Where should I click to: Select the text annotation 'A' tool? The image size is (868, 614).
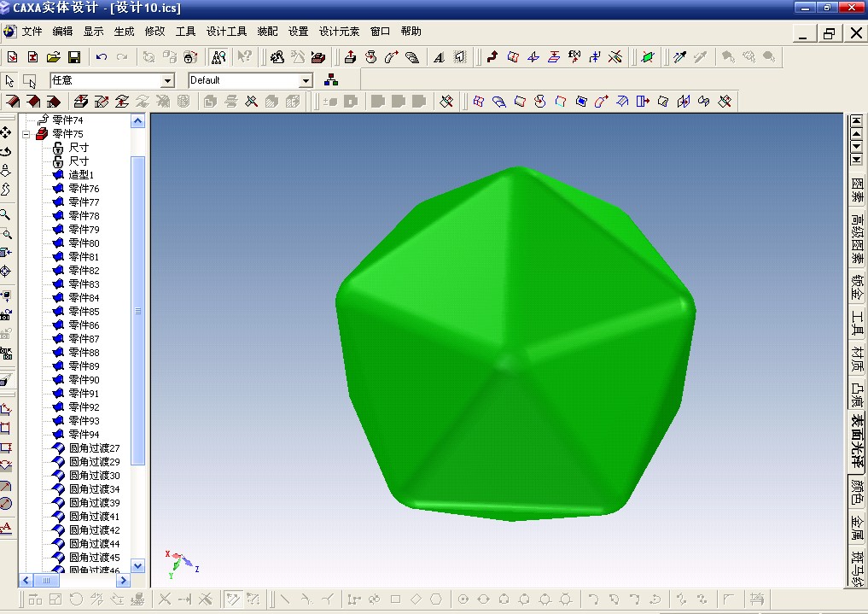click(x=439, y=56)
